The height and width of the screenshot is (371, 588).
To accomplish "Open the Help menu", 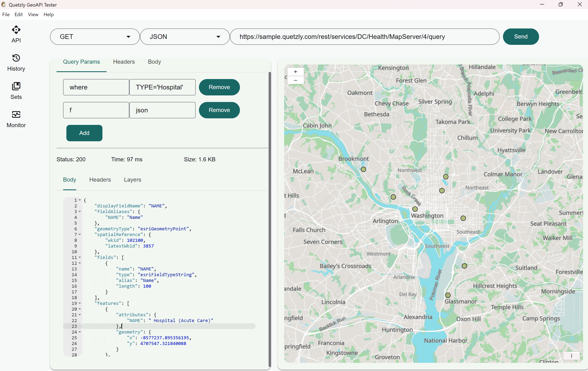I will tap(49, 14).
